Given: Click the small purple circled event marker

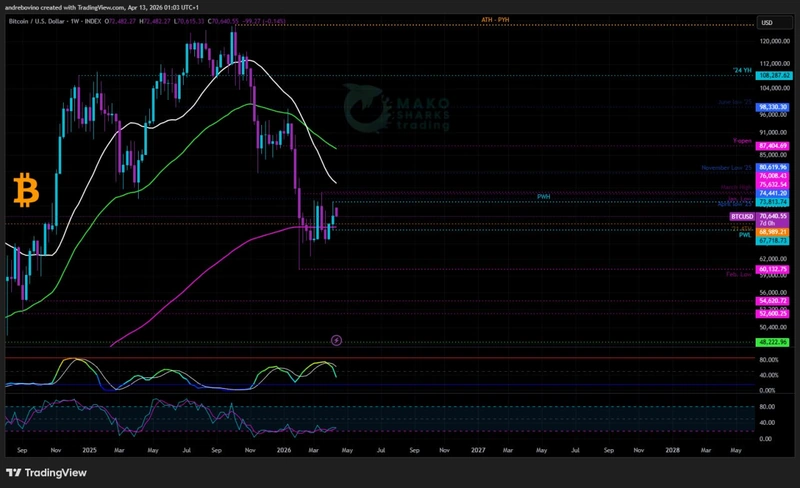Looking at the screenshot, I should point(336,340).
